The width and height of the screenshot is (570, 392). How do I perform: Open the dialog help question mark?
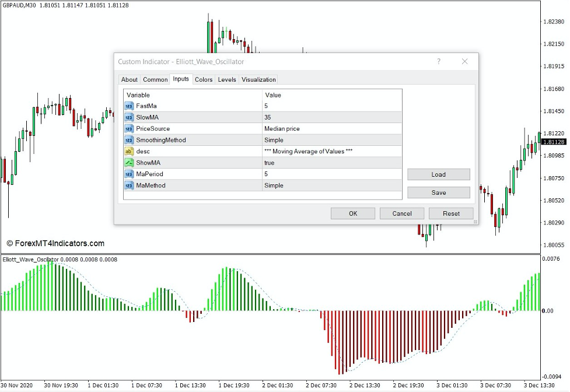439,61
